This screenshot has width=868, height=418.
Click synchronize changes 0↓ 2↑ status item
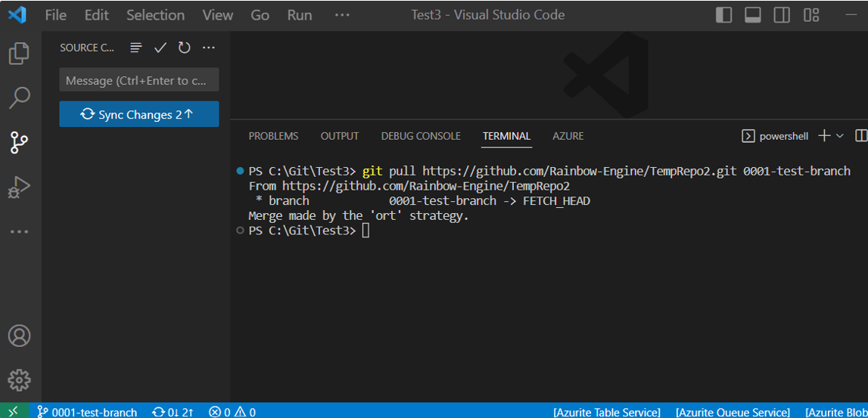coord(173,412)
